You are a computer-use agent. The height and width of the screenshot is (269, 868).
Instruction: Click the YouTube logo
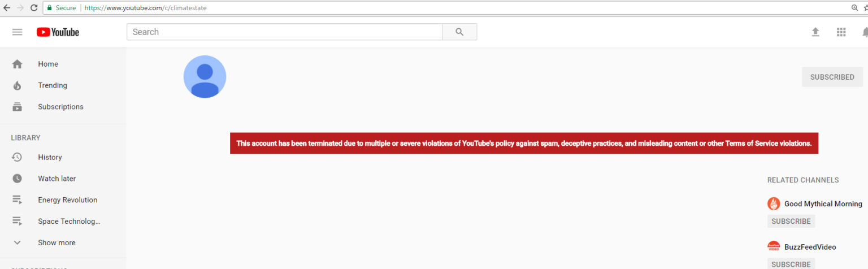click(x=58, y=32)
